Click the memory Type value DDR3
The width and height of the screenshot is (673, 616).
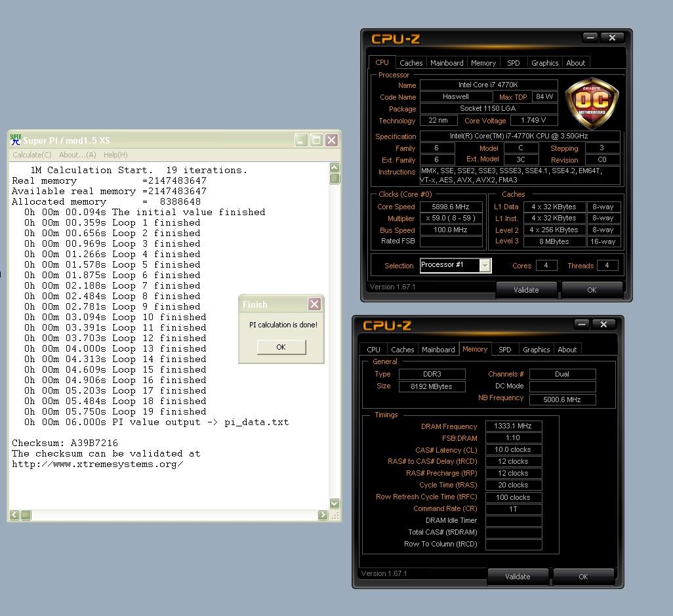click(432, 374)
